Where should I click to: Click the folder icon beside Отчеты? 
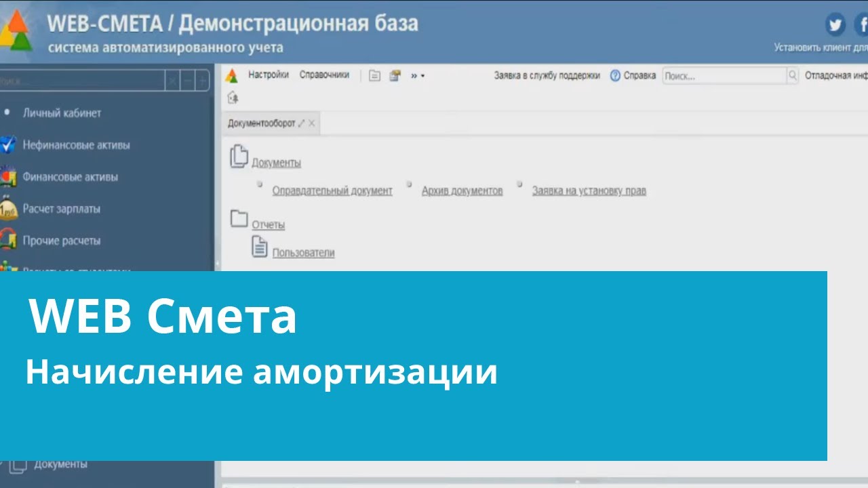point(239,218)
